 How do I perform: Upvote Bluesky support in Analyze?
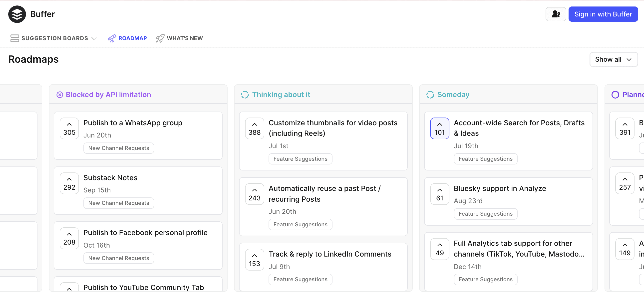[x=439, y=194]
